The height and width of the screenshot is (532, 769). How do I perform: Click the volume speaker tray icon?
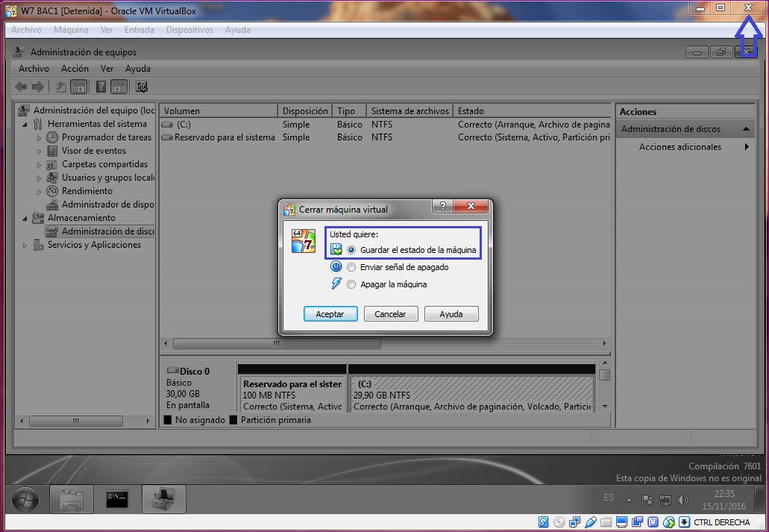682,499
